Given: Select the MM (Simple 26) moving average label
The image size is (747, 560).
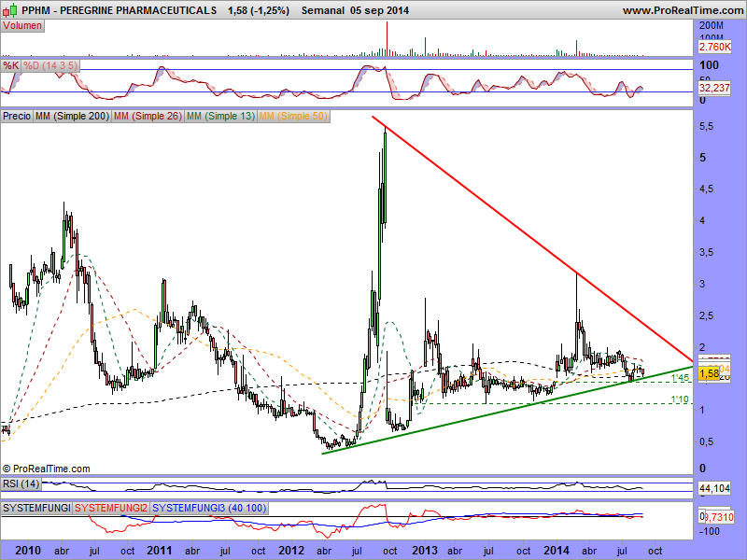Looking at the screenshot, I should tap(148, 116).
